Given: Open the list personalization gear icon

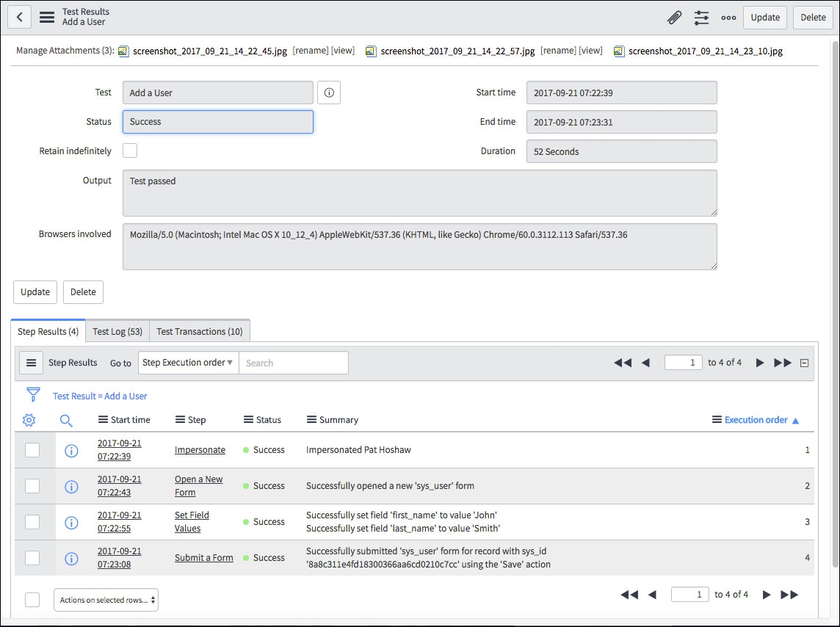Looking at the screenshot, I should (x=29, y=420).
